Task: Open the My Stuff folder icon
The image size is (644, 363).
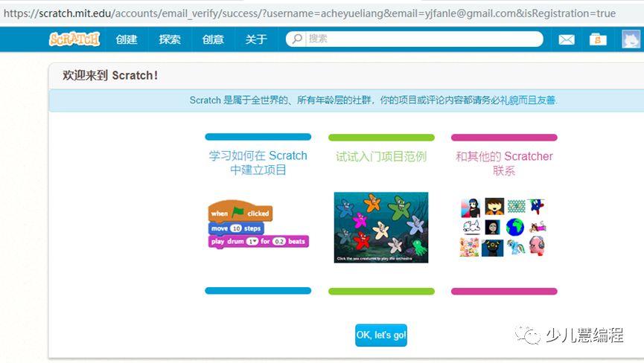Action: 598,39
